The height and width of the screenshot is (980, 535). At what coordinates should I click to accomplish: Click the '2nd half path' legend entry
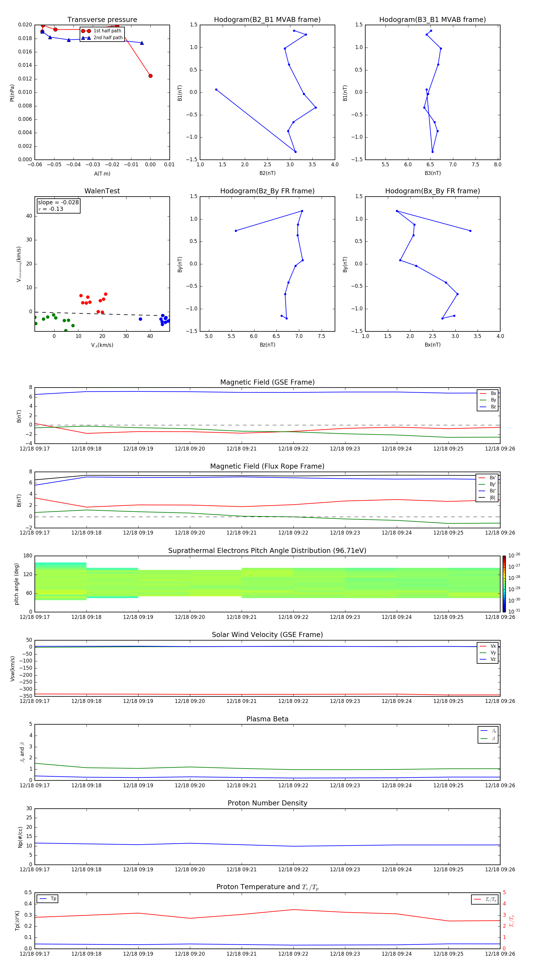click(x=102, y=38)
